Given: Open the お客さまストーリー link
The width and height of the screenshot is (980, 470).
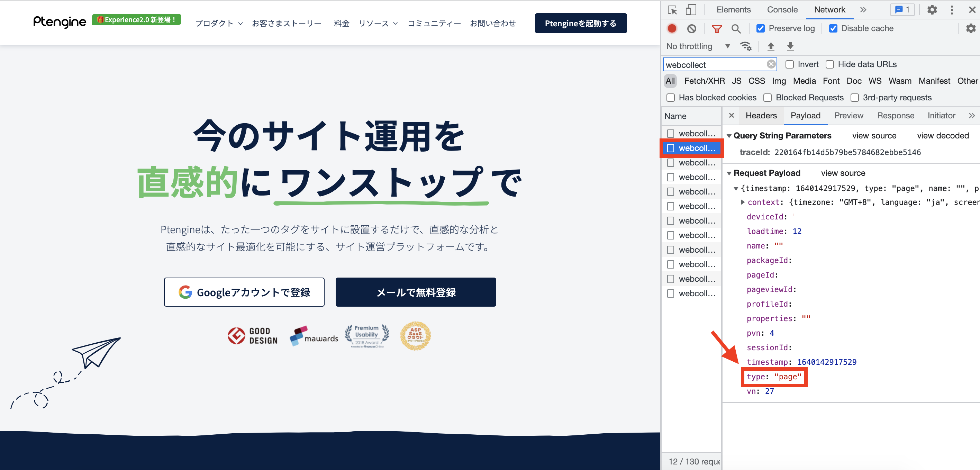Looking at the screenshot, I should click(287, 24).
